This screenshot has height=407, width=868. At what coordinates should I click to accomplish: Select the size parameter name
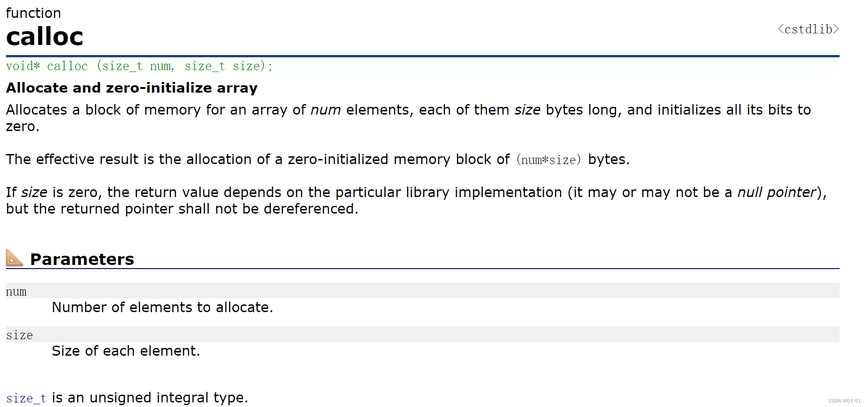coord(20,335)
